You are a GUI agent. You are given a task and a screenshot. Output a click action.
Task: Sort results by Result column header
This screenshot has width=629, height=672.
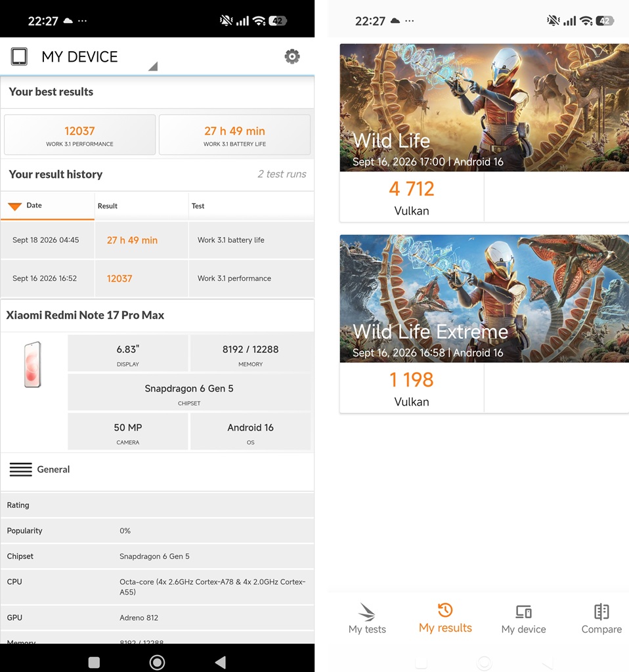[x=107, y=205]
